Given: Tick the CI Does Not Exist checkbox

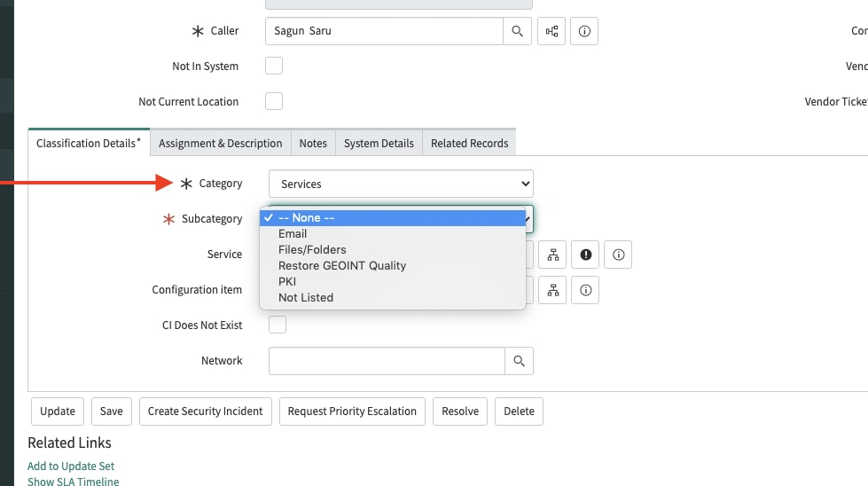Looking at the screenshot, I should coord(278,325).
